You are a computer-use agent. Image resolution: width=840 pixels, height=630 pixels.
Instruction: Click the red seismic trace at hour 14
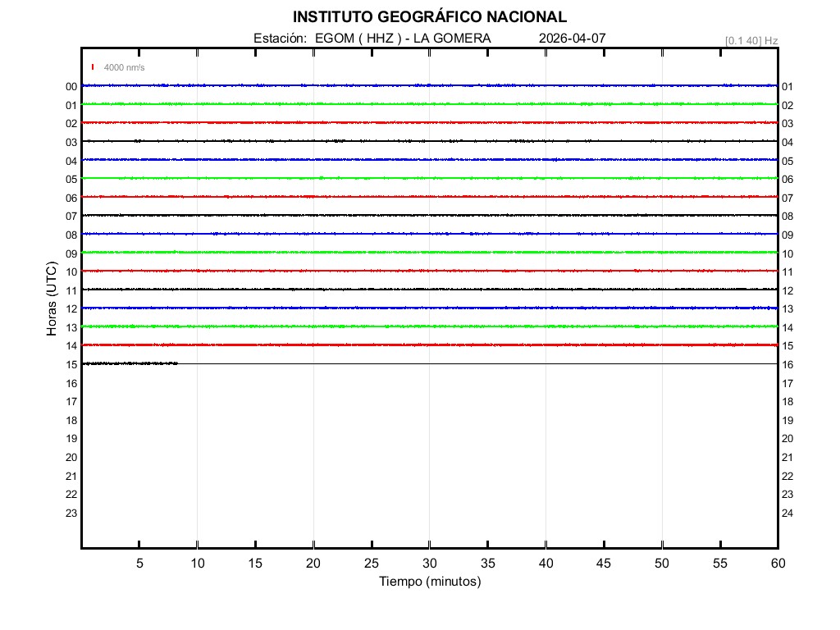(429, 345)
